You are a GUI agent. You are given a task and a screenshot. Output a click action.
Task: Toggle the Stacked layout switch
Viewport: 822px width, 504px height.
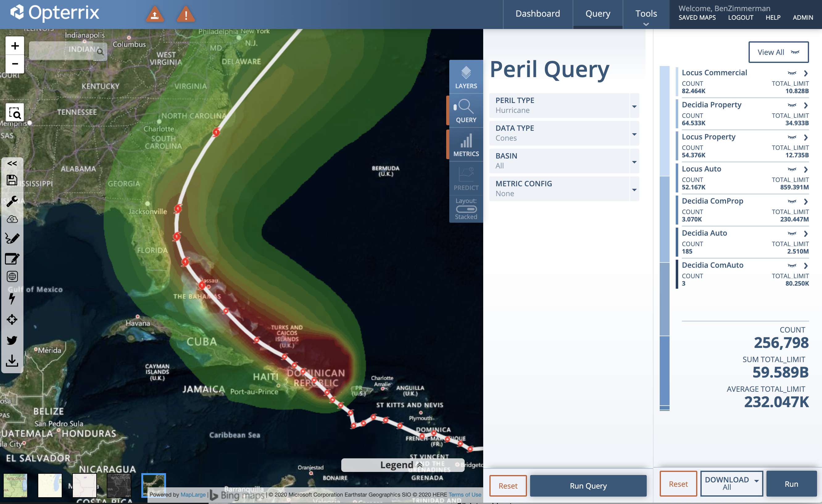pyautogui.click(x=466, y=209)
